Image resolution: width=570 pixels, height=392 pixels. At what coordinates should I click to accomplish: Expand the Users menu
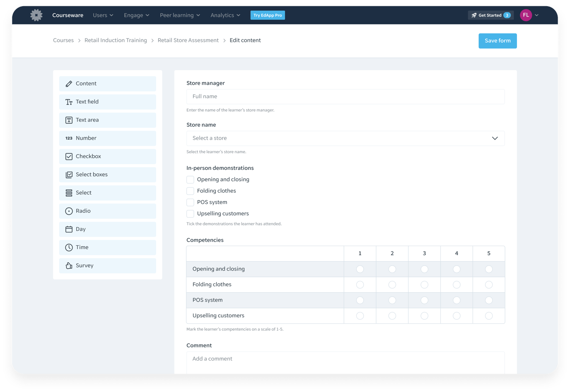pos(103,15)
